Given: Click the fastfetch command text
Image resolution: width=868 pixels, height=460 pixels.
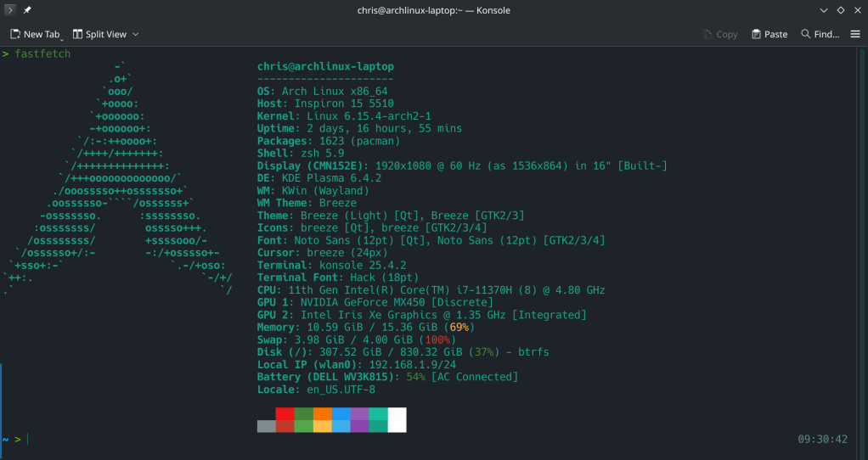Looking at the screenshot, I should pyautogui.click(x=42, y=53).
